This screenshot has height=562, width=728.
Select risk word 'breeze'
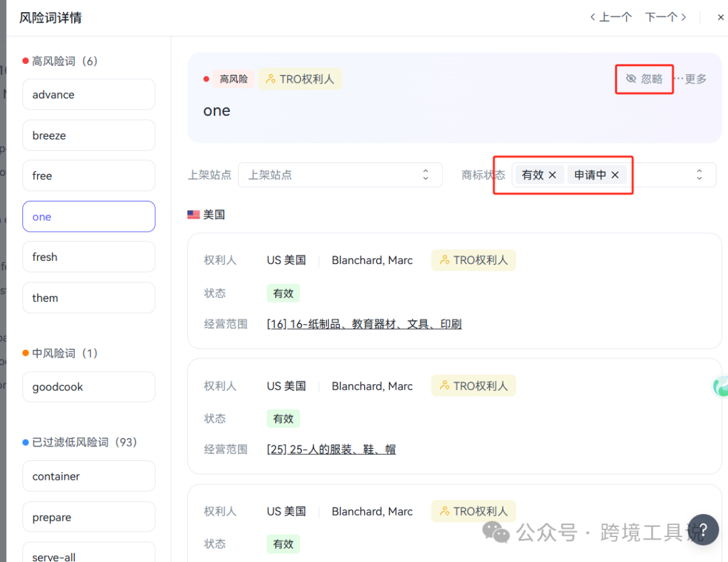[89, 135]
